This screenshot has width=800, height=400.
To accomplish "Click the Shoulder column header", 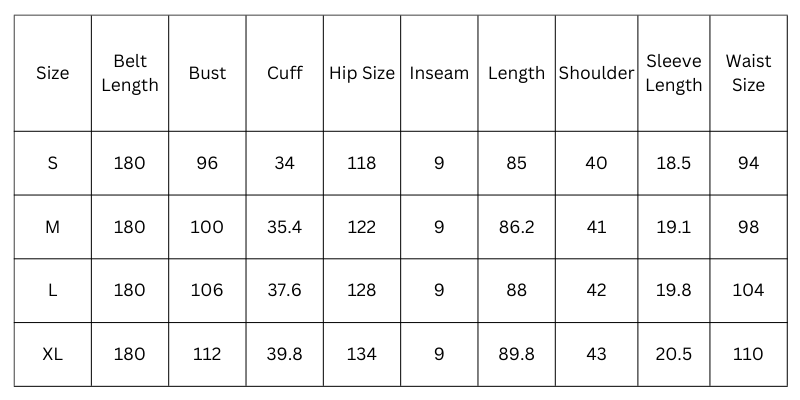I will pos(596,73).
